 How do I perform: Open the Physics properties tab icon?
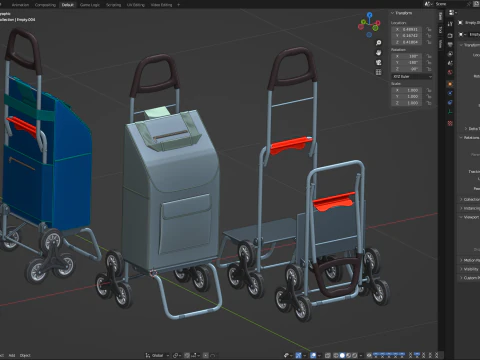[x=450, y=93]
